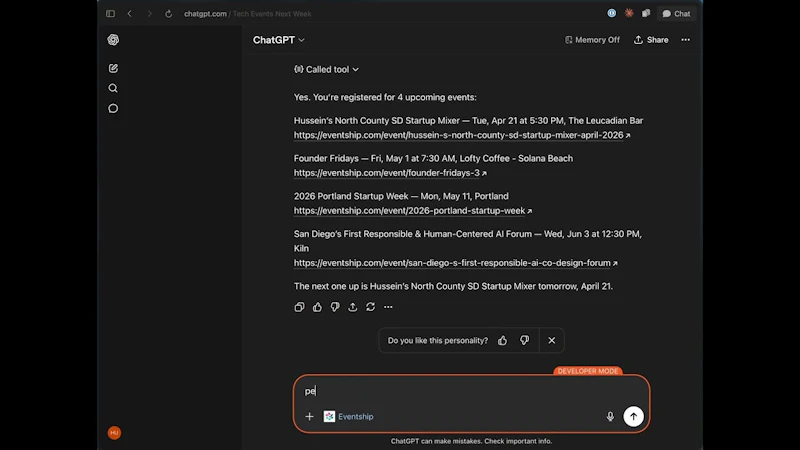Click the ChatGPT logo in sidebar

click(113, 40)
